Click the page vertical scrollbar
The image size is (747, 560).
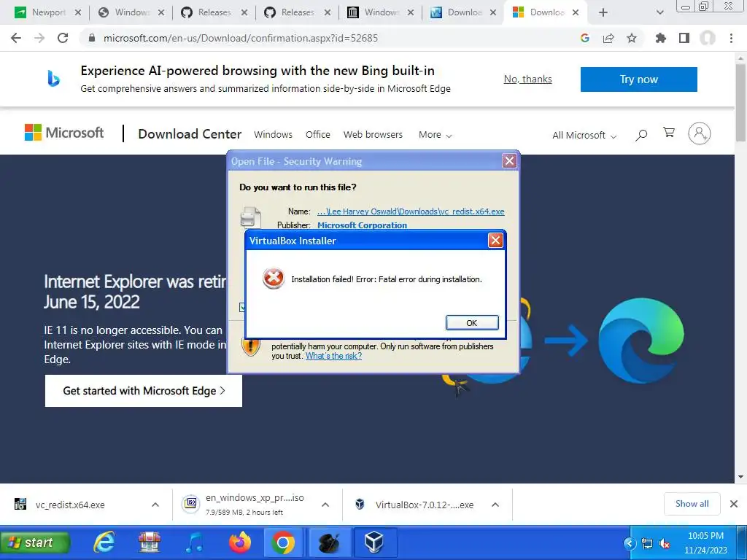(x=740, y=102)
